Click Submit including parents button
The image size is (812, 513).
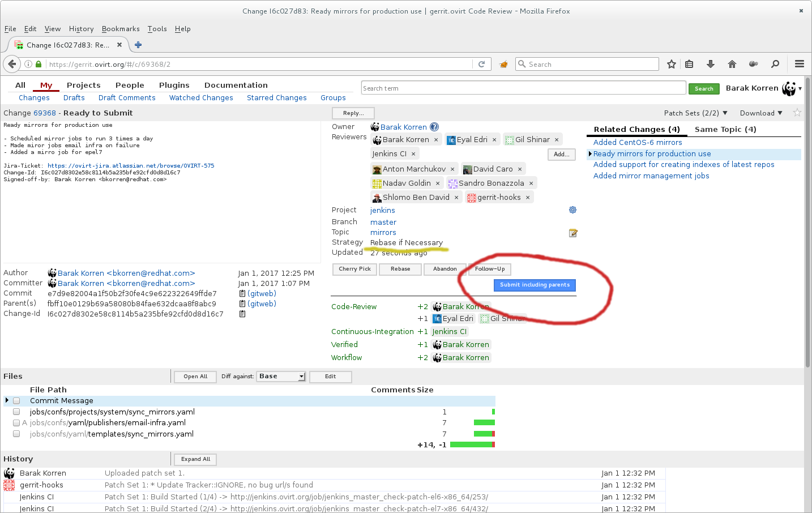(x=535, y=285)
